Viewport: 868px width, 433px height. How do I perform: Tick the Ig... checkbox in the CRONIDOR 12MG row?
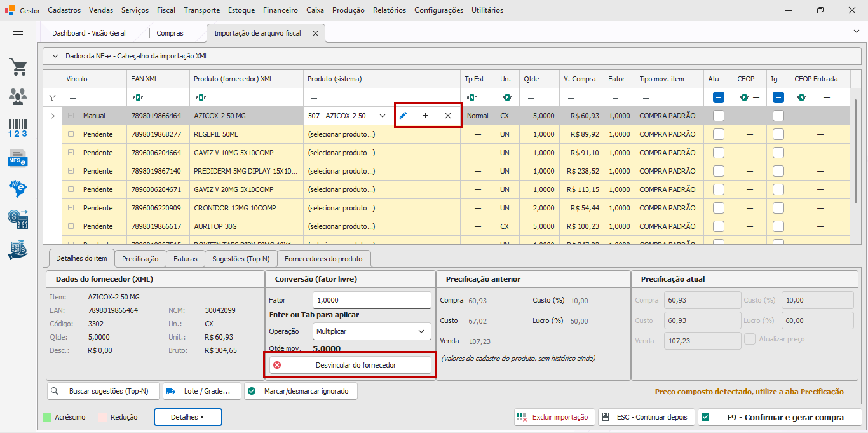tap(778, 208)
